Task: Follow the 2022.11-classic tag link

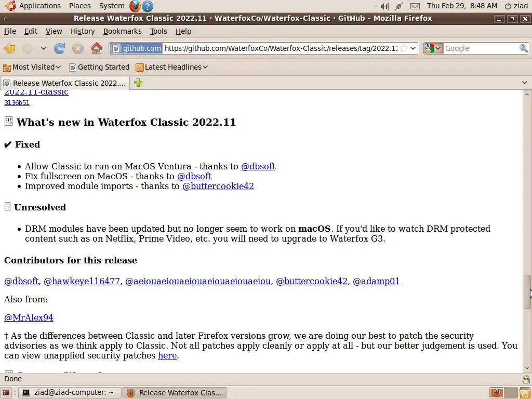Action: (36, 92)
